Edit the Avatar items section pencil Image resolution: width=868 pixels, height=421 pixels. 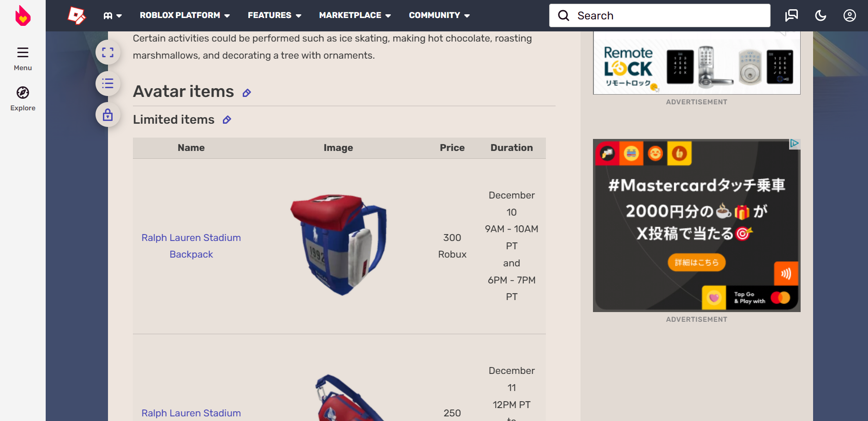[247, 93]
